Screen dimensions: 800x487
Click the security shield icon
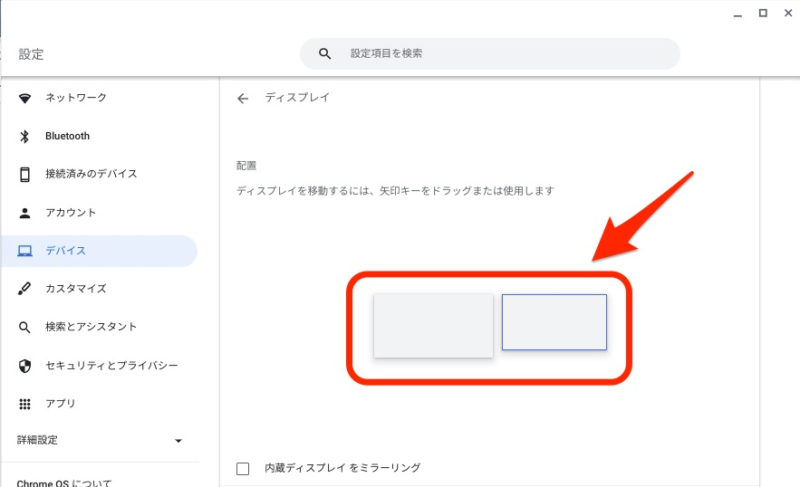tap(24, 366)
